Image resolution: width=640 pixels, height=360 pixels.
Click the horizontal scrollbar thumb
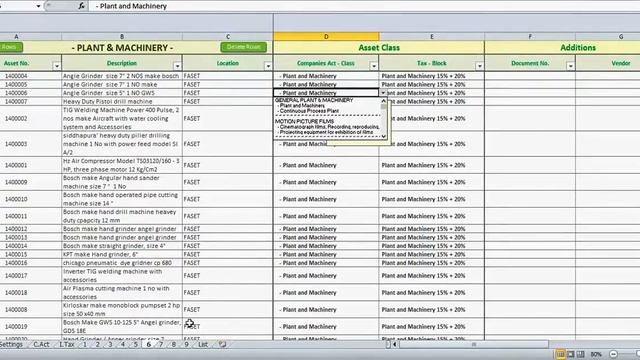tap(473, 344)
